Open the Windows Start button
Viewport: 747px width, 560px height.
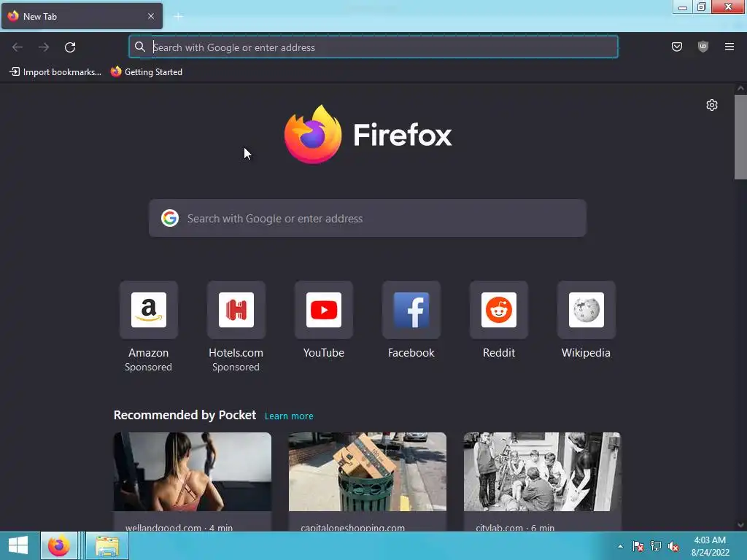coord(18,545)
